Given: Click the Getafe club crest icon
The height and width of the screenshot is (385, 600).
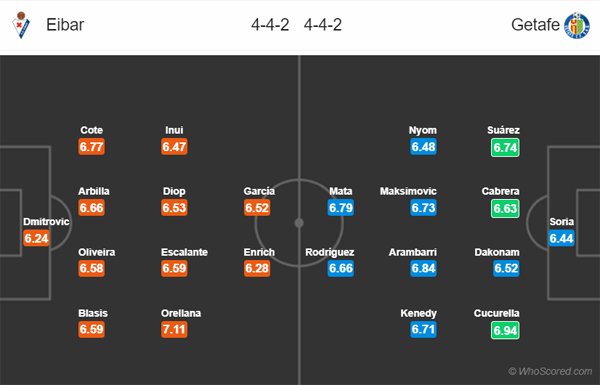Looking at the screenshot, I should 577,25.
